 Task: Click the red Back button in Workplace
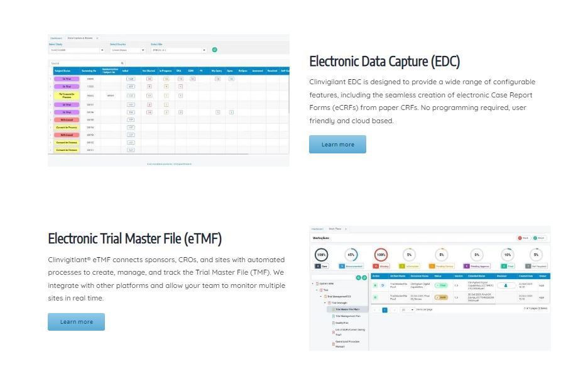[x=523, y=238]
